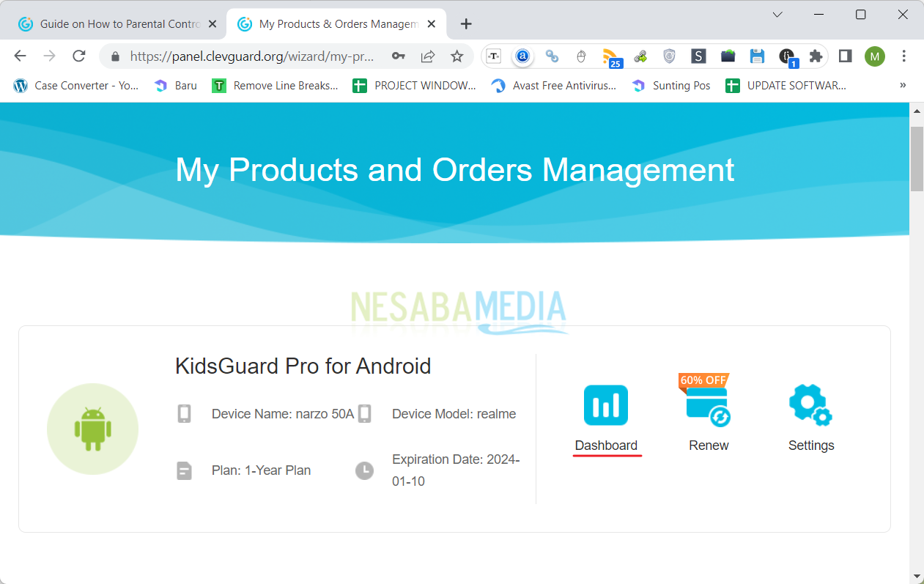Click the Settings text link
This screenshot has height=584, width=924.
pyautogui.click(x=811, y=446)
